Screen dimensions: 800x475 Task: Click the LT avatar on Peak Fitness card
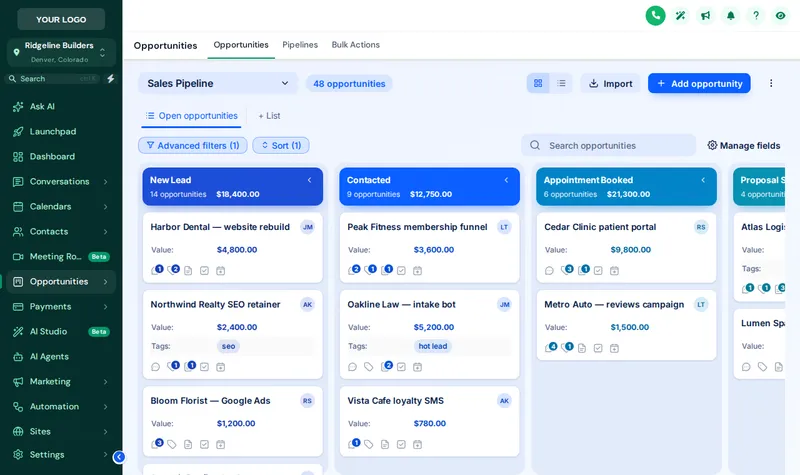504,227
